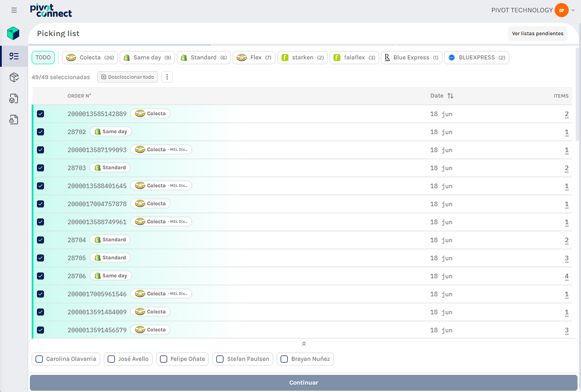Click the teal cube sidebar icon
This screenshot has height=392, width=581.
[13, 33]
